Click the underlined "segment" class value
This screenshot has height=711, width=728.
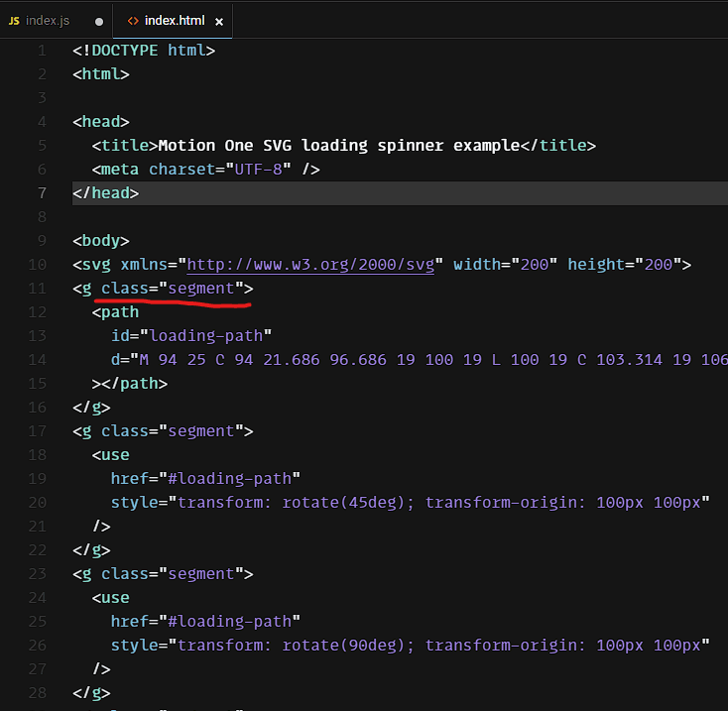(201, 289)
